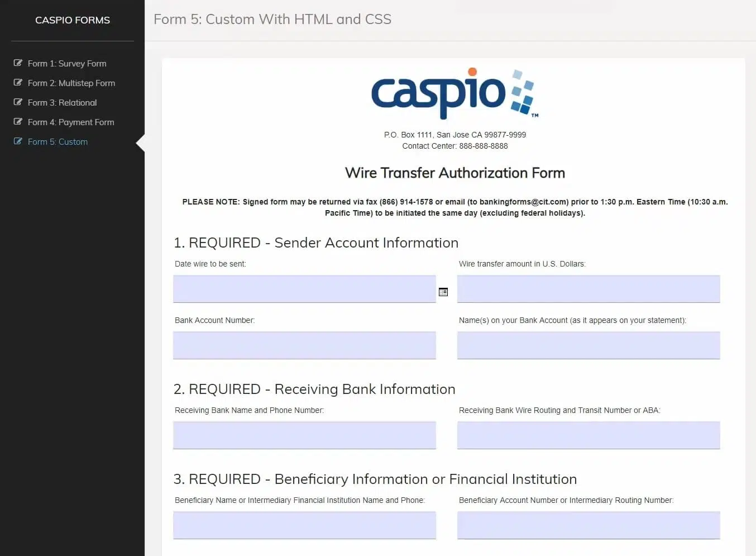Viewport: 756px width, 556px height.
Task: Open the calendar date picker icon
Action: (443, 292)
